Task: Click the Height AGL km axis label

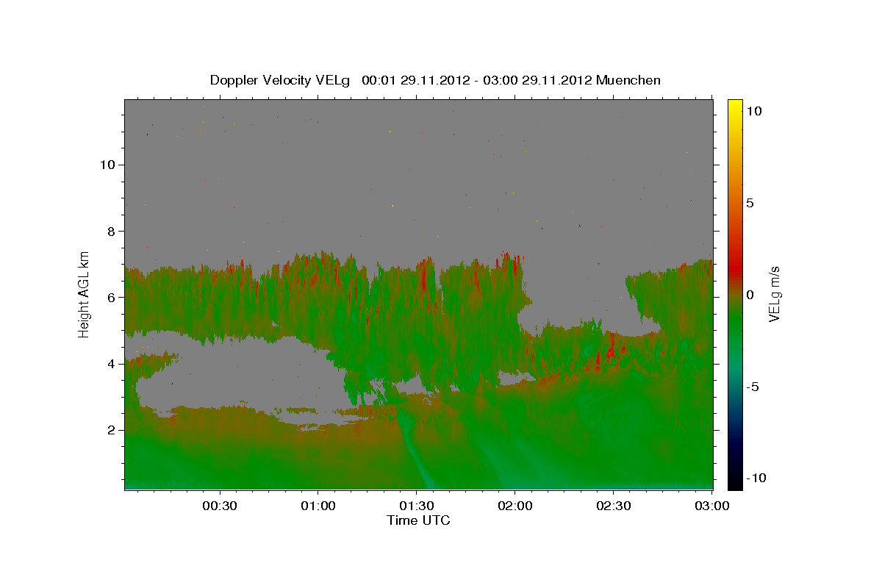Action: (x=85, y=293)
